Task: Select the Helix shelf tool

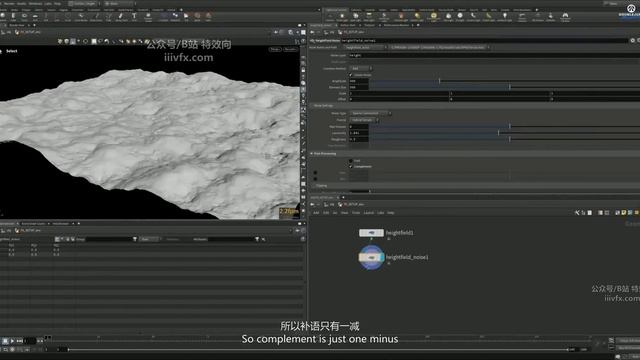Action: click(208, 16)
